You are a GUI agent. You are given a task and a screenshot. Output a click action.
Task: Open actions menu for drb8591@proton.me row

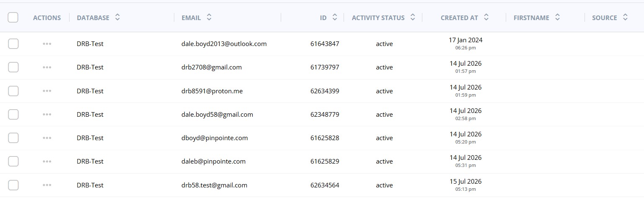(47, 91)
